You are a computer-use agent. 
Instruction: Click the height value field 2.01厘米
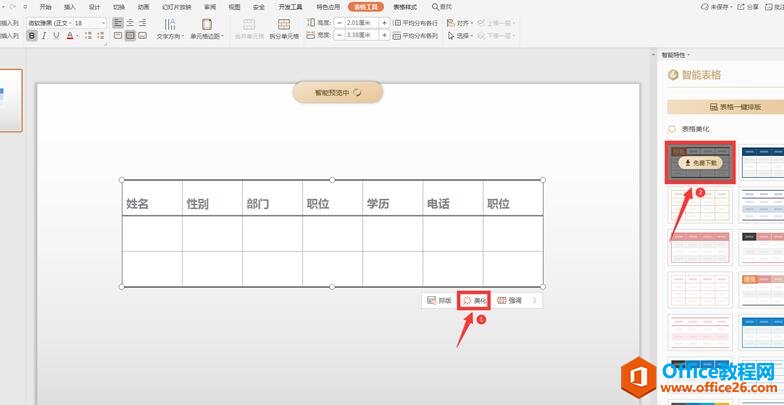pos(362,22)
